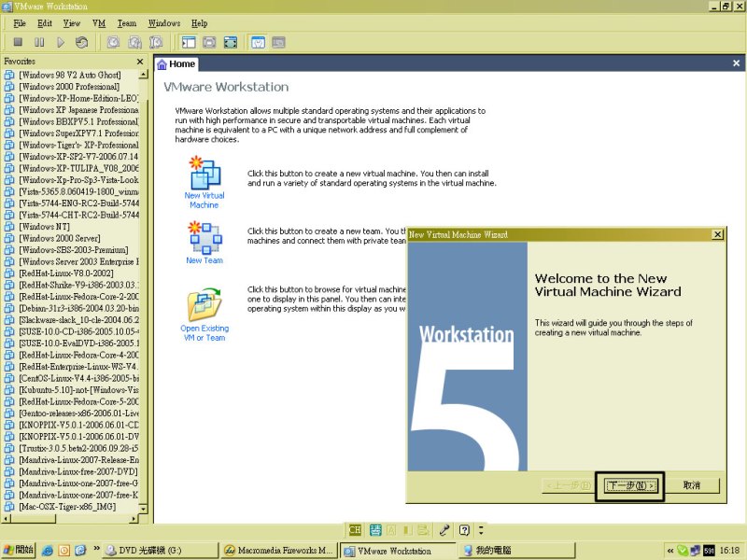Close the Favorites panel
Viewport: 747px width, 560px height.
pos(140,62)
